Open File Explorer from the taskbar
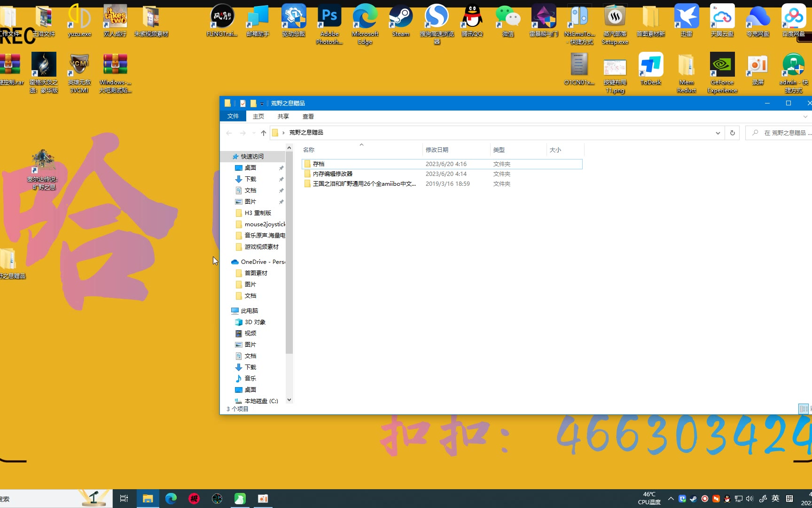This screenshot has height=508, width=812. click(148, 499)
